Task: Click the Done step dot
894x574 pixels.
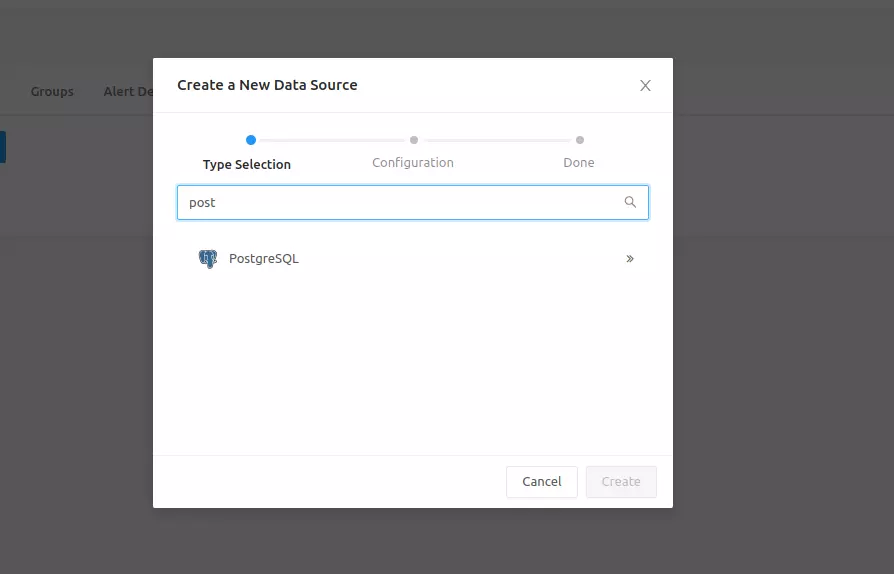Action: pyautogui.click(x=580, y=140)
